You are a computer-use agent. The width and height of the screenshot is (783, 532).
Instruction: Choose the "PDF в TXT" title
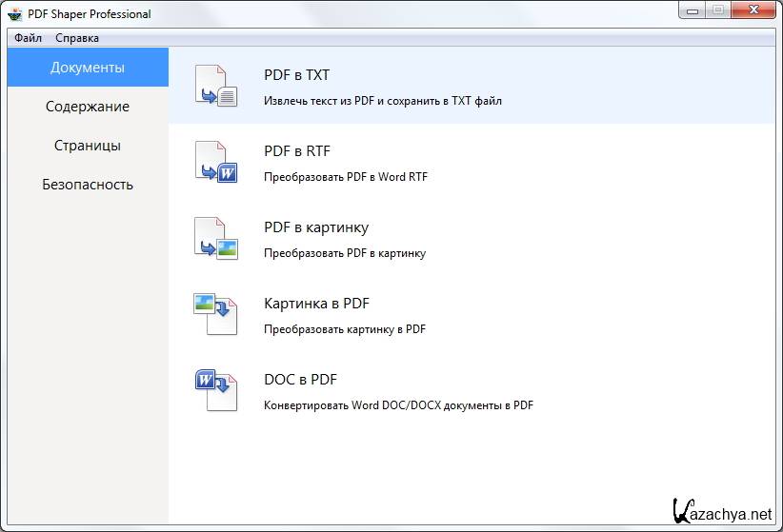tap(296, 75)
